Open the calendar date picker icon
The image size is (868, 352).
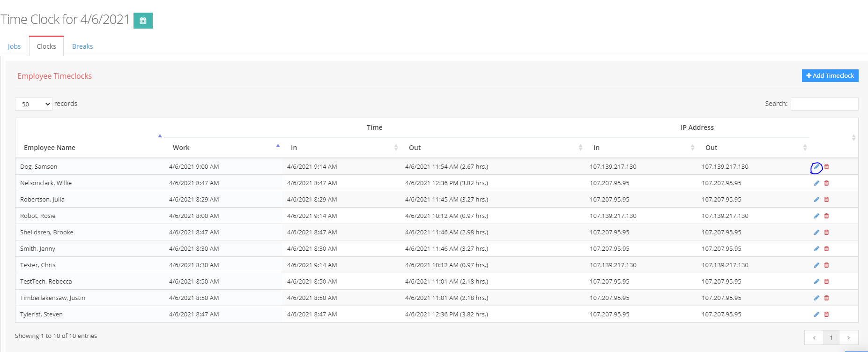[x=143, y=21]
